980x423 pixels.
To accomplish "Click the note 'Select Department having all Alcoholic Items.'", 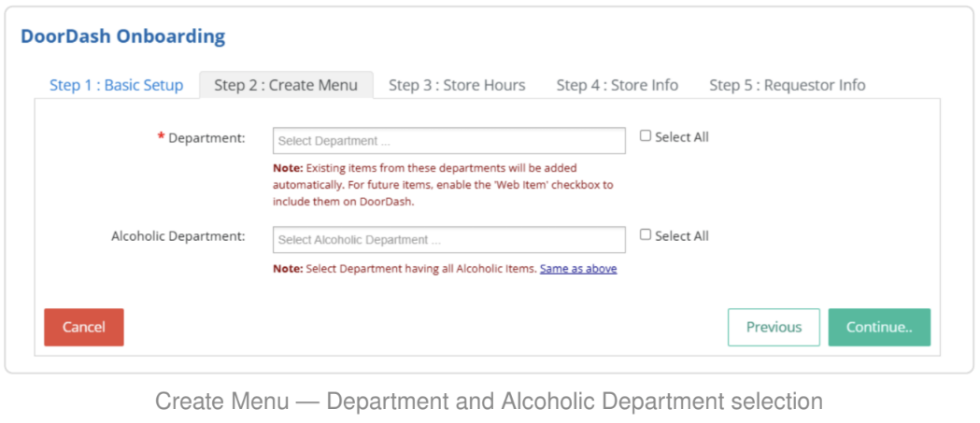I will pos(405,269).
